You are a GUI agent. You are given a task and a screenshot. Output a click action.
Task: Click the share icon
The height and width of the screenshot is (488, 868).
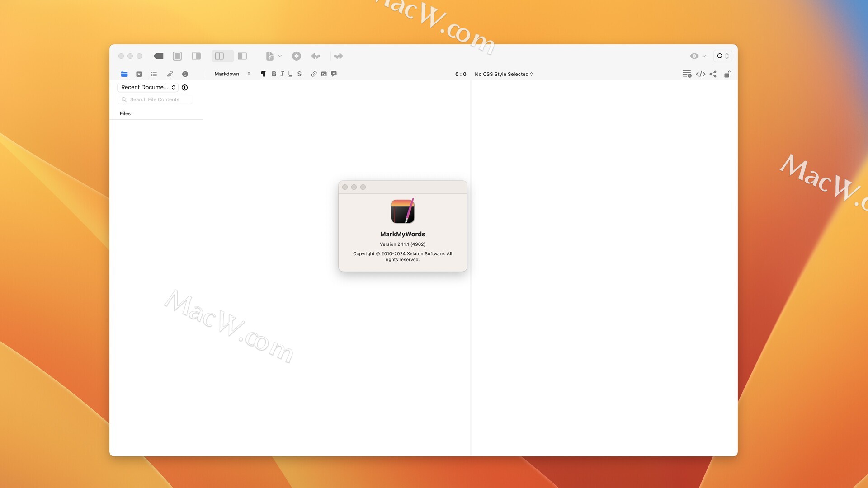[x=713, y=74]
